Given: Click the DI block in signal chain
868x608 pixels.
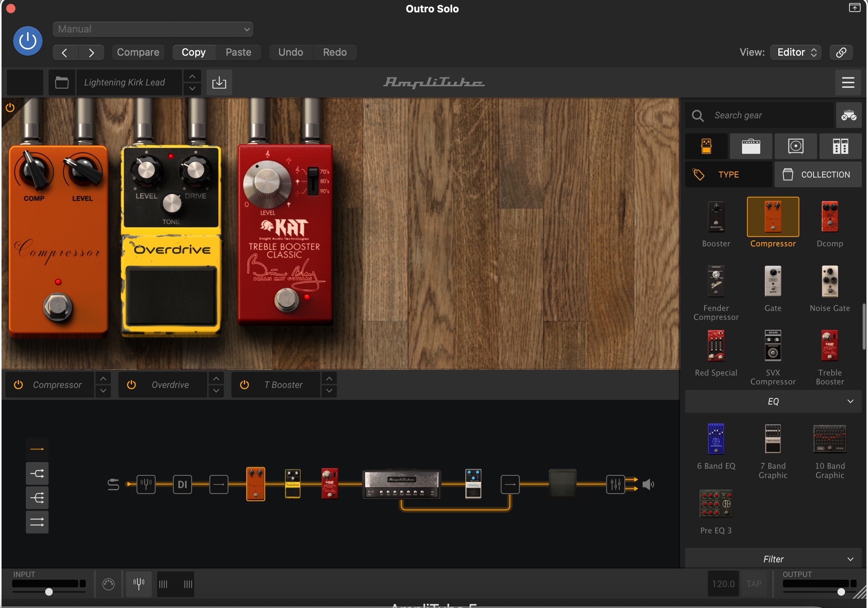Looking at the screenshot, I should point(182,484).
